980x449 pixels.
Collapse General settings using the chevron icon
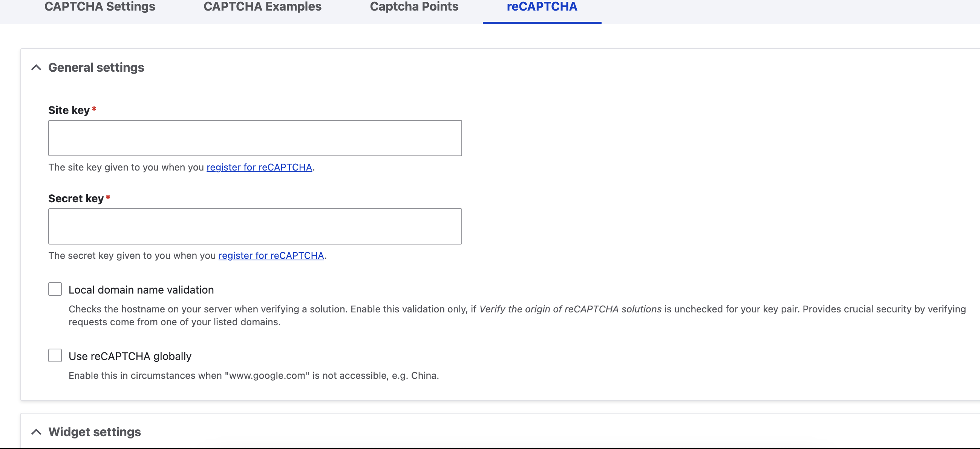(36, 68)
